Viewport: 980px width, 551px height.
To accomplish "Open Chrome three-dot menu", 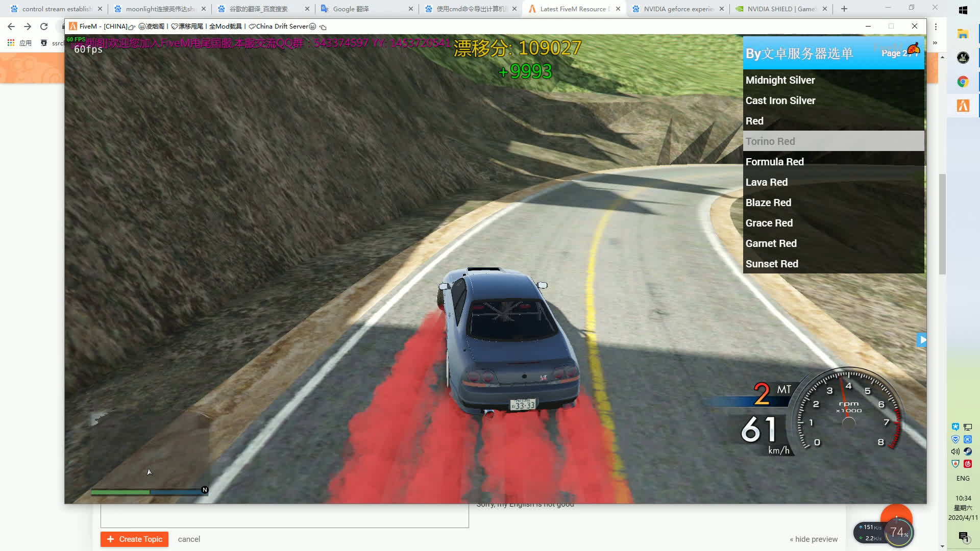I will coord(936,27).
